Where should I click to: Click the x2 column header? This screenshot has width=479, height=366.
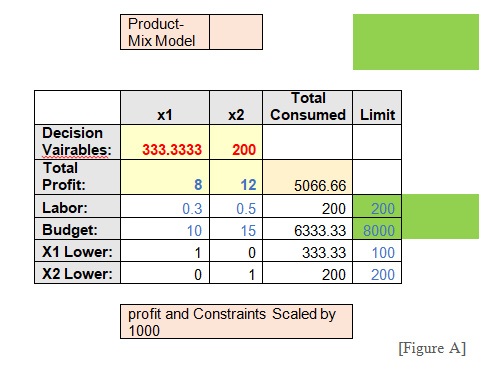[x=236, y=108]
